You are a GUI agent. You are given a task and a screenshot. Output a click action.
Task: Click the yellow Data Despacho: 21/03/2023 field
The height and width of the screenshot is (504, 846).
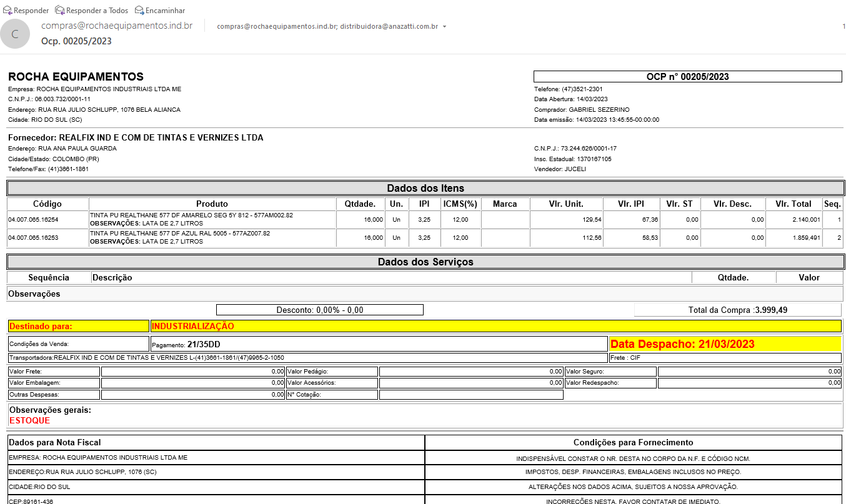pyautogui.click(x=724, y=344)
